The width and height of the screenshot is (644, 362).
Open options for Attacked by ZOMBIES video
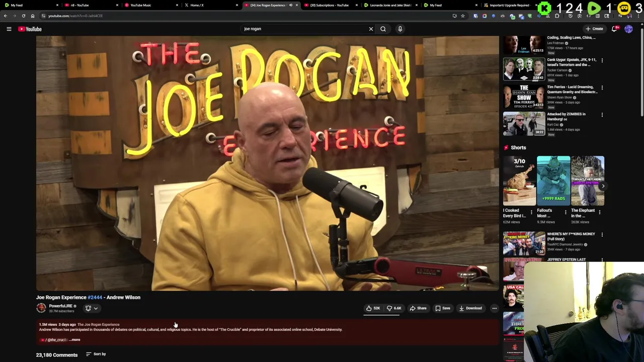point(602,115)
